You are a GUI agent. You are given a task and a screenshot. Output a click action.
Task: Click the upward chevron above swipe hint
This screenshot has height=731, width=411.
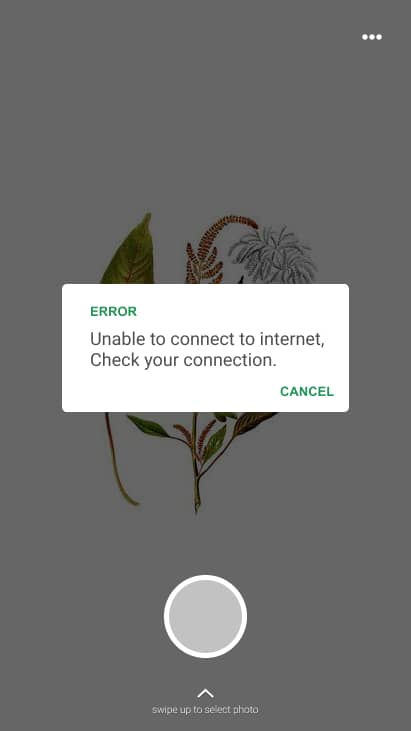click(x=206, y=693)
